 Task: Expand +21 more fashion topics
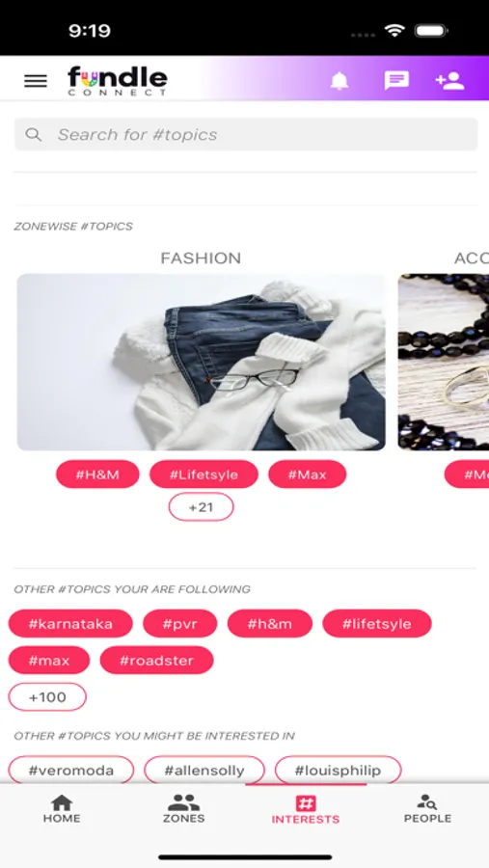click(201, 507)
